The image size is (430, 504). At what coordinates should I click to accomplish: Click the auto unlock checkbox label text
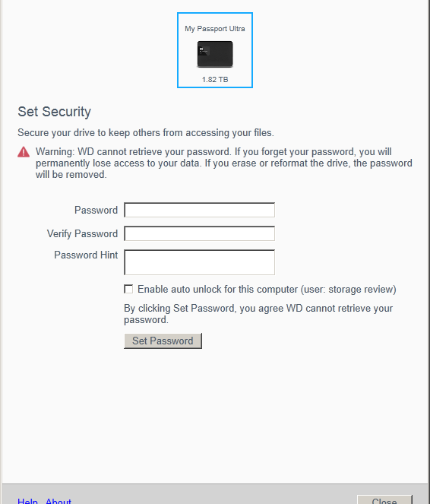coord(267,290)
